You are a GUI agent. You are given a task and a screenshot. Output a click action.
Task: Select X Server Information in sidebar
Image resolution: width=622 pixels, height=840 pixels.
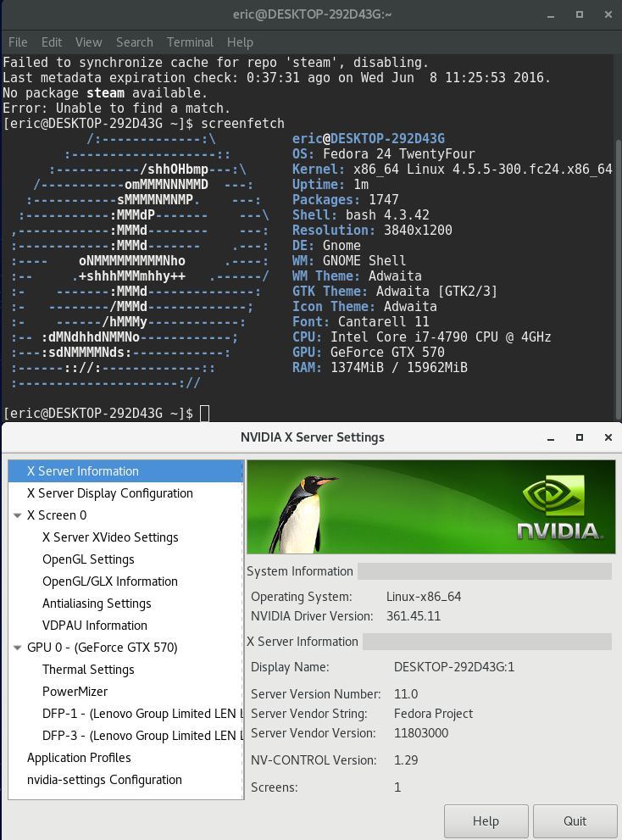pos(126,471)
